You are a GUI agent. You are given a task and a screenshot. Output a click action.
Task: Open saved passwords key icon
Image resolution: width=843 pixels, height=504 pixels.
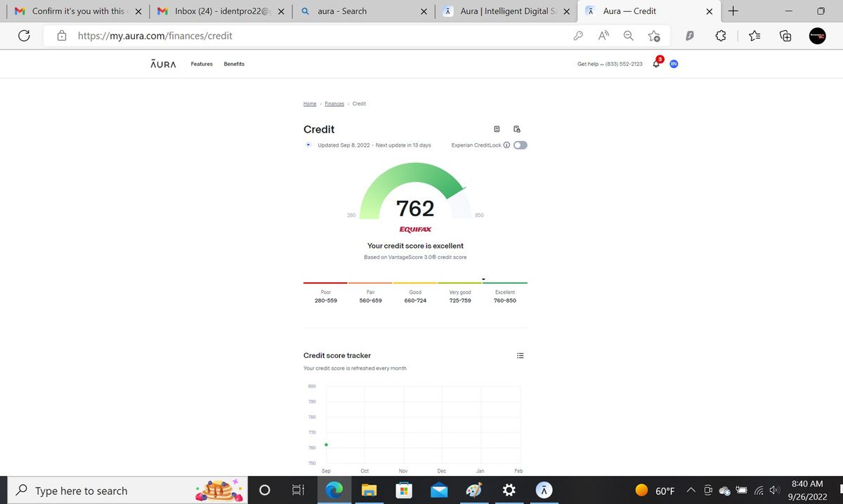tap(579, 36)
